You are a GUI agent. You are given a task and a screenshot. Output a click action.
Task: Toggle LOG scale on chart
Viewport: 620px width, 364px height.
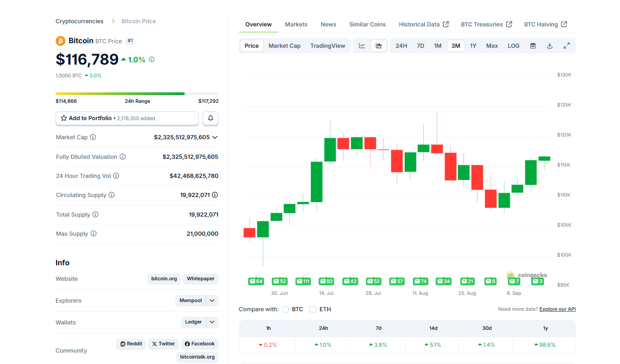[513, 46]
